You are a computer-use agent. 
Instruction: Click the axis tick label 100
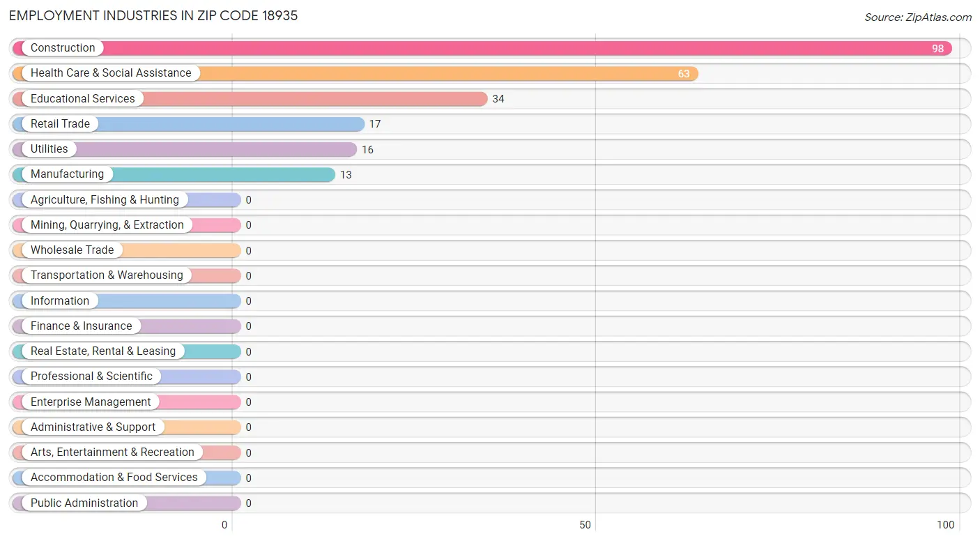point(946,525)
